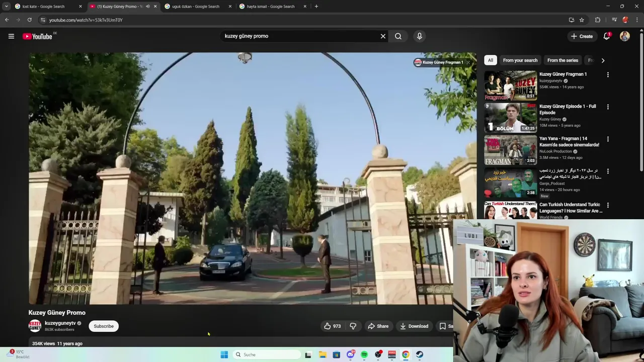Open the Ganje_Podcast video thumbnail
The image size is (644, 362).
pos(510,182)
